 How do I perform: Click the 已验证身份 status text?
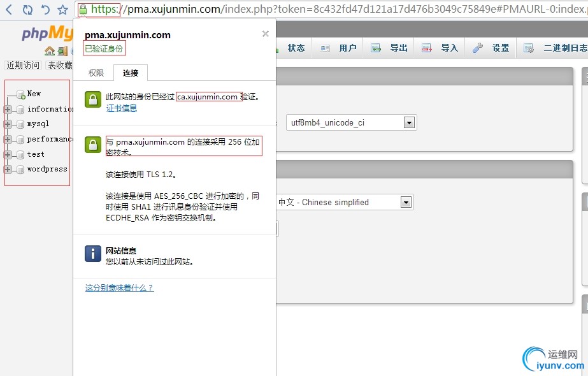coord(104,49)
